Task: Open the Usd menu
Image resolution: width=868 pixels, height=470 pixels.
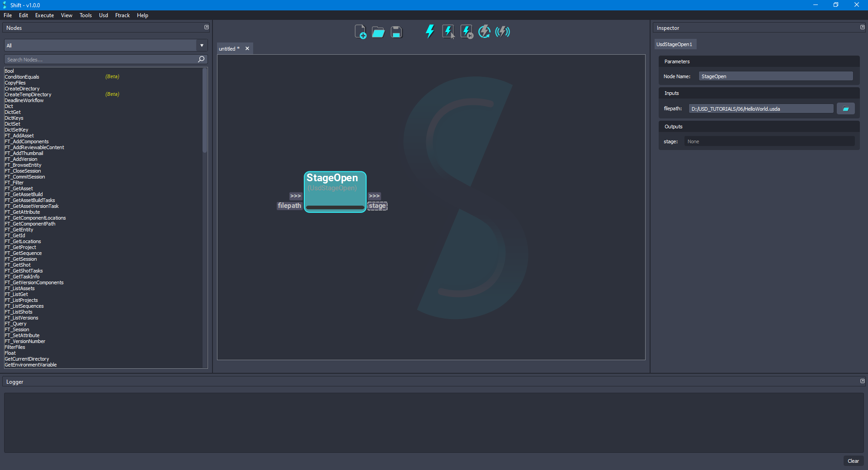Action: click(103, 15)
